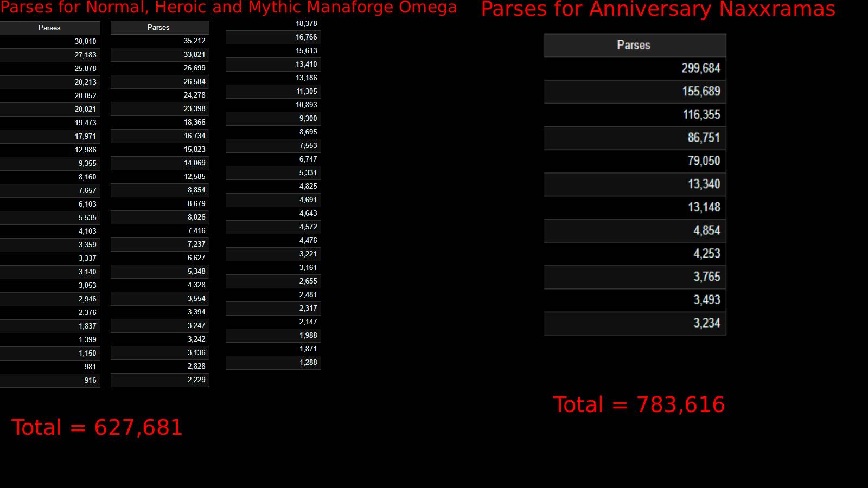868x488 pixels.
Task: Click the 16,734 parses cell
Action: 160,136
